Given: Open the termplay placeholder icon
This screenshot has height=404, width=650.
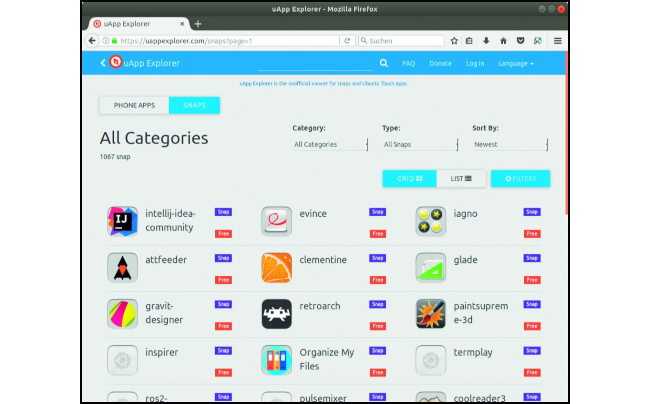Looking at the screenshot, I should coord(431,360).
